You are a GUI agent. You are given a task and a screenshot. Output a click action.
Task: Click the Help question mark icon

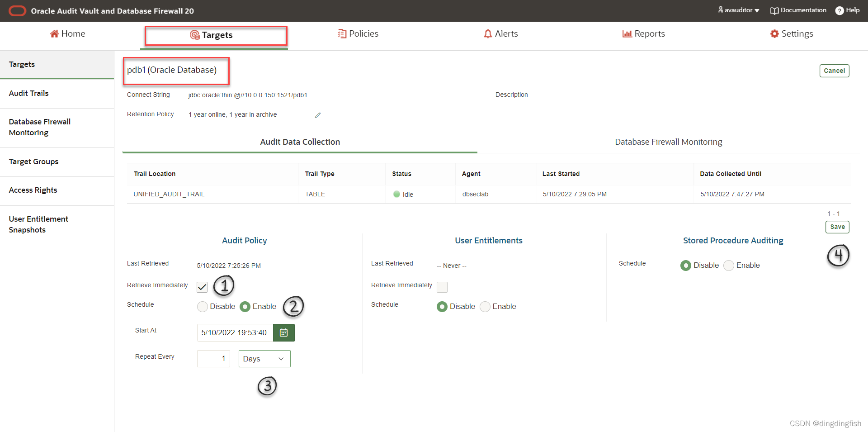click(840, 10)
